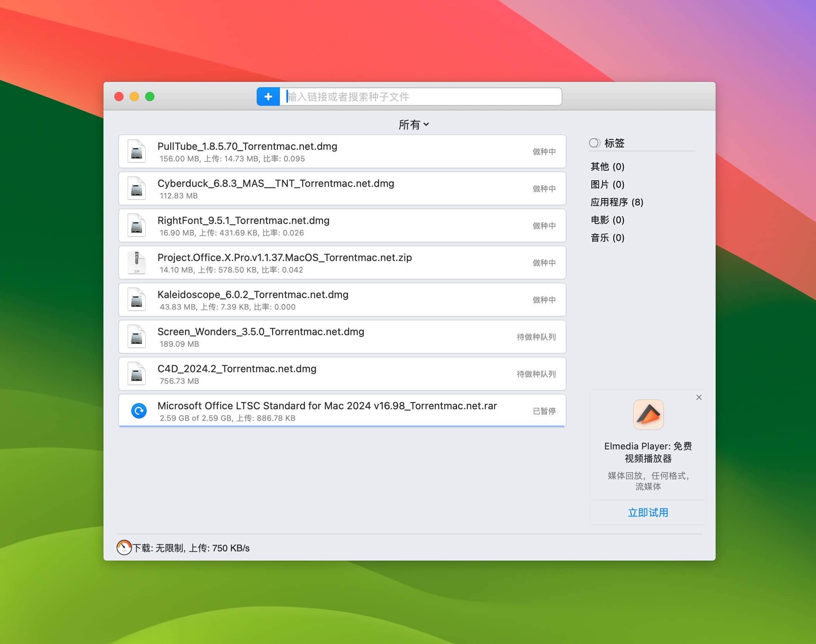Select the 应用程序 (8) tag filter

(x=616, y=202)
